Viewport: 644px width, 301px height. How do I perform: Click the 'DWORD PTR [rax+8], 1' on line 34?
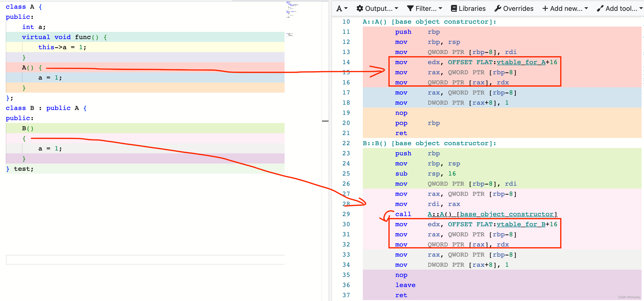coord(468,265)
